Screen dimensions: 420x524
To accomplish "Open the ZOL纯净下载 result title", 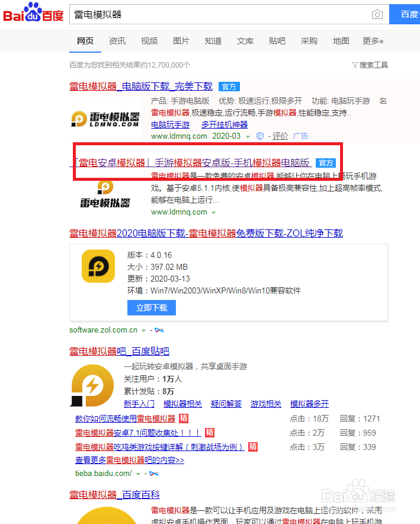I will click(x=206, y=234).
